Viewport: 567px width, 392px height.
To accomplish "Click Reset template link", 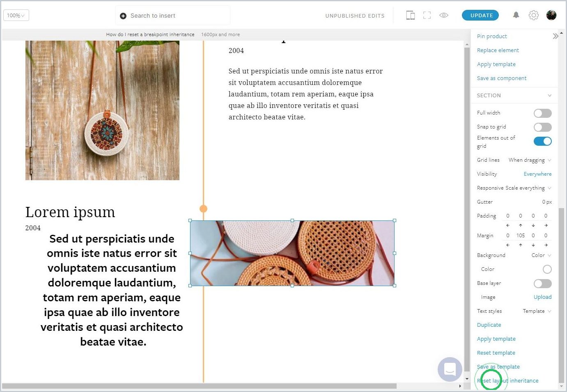I will click(496, 353).
